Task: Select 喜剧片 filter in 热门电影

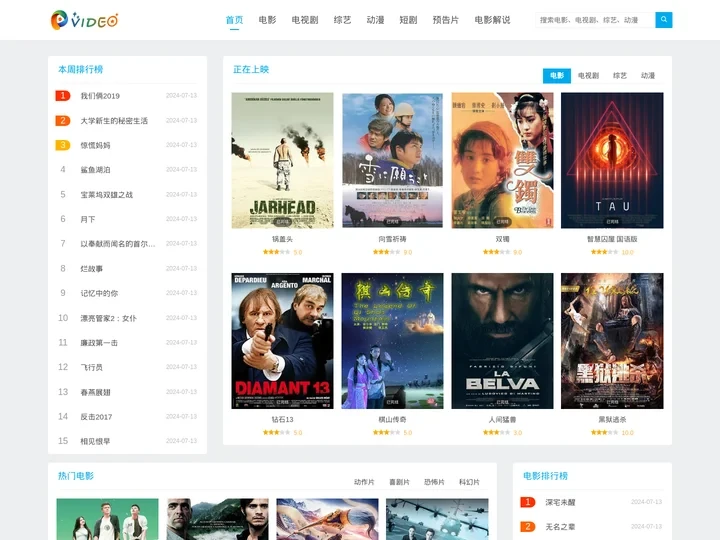Action: click(399, 482)
